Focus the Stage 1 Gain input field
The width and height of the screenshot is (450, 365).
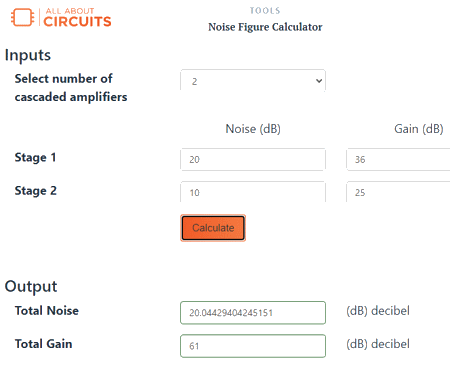398,159
